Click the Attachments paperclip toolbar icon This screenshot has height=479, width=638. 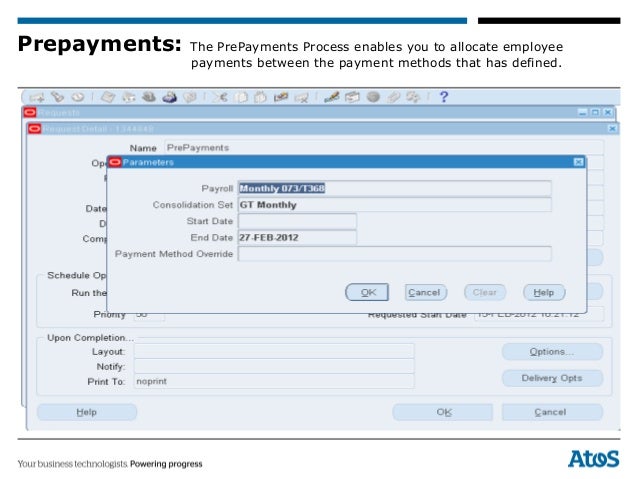(x=393, y=97)
